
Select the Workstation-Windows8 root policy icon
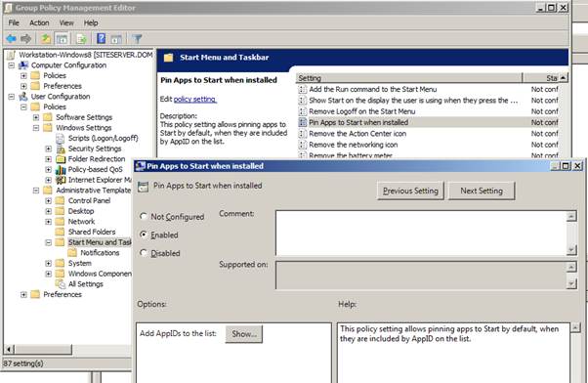pyautogui.click(x=12, y=55)
